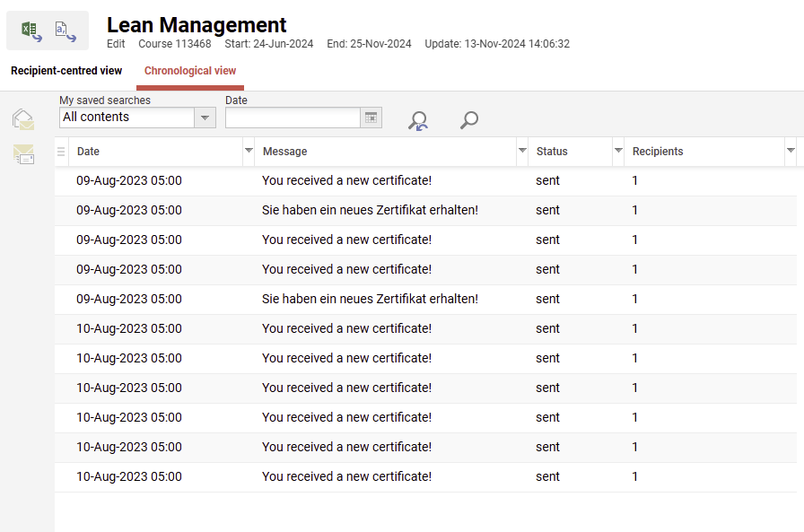
Task: Click the closed envelope icon in sidebar
Action: [x=23, y=155]
